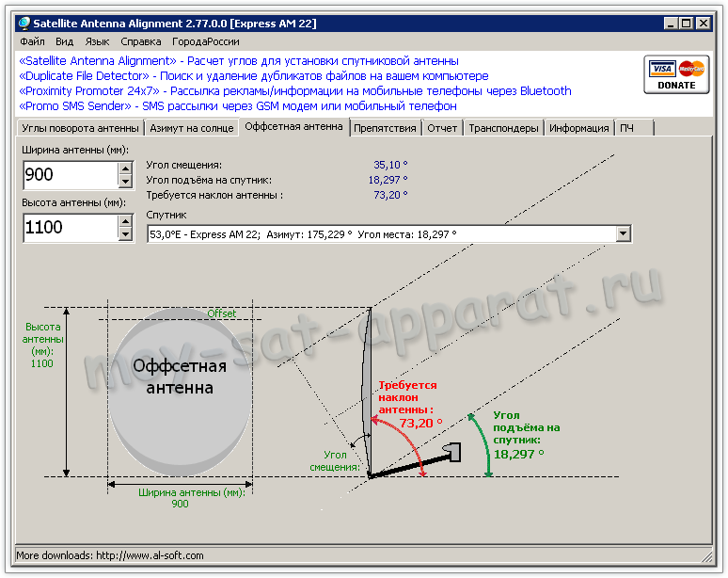The width and height of the screenshot is (728, 578).
Task: Click the application globe icon in title bar
Action: pos(24,23)
